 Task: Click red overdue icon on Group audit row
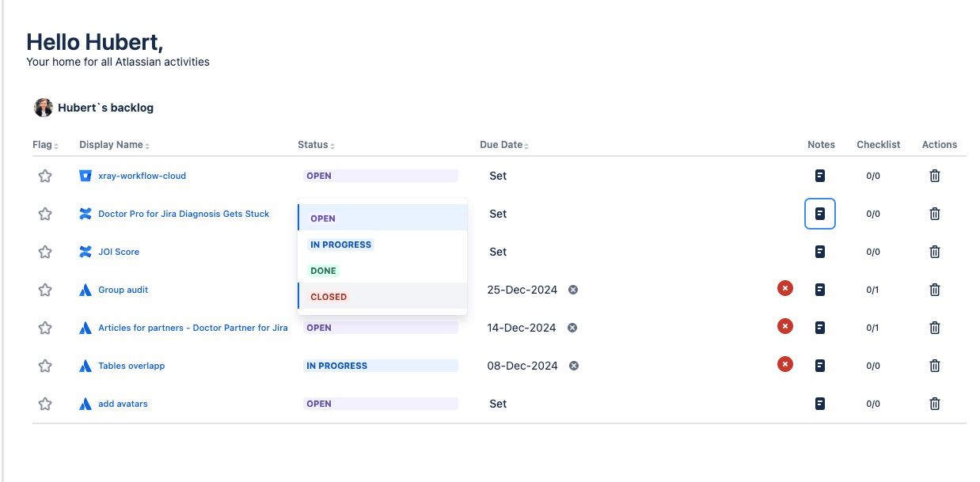[x=785, y=288]
